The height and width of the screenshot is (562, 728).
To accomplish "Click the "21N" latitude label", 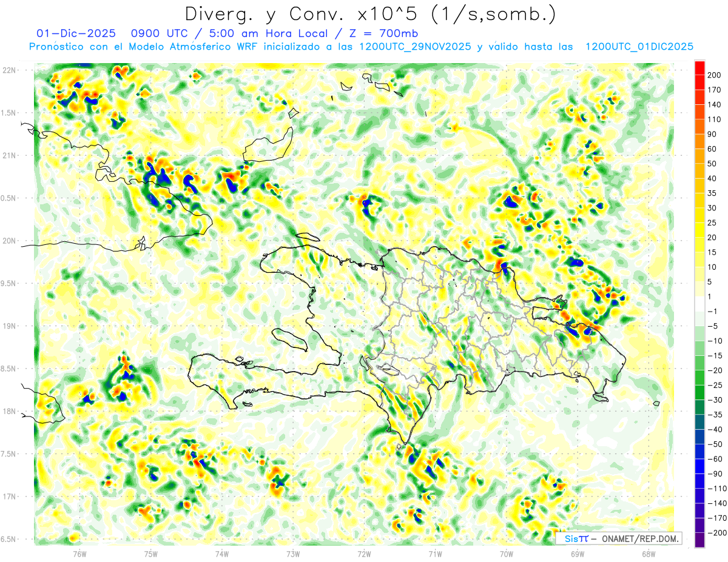I will [x=9, y=156].
